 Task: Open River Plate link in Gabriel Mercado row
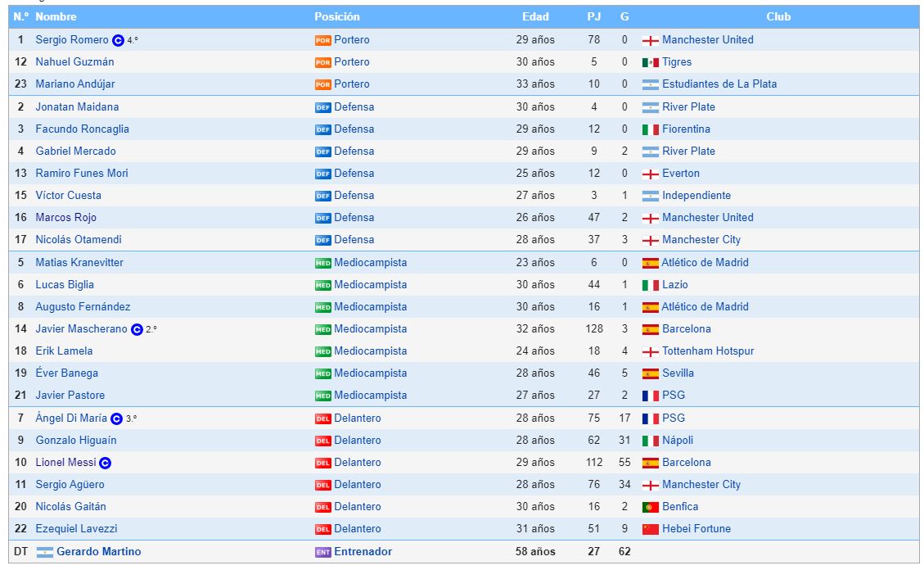coord(688,152)
